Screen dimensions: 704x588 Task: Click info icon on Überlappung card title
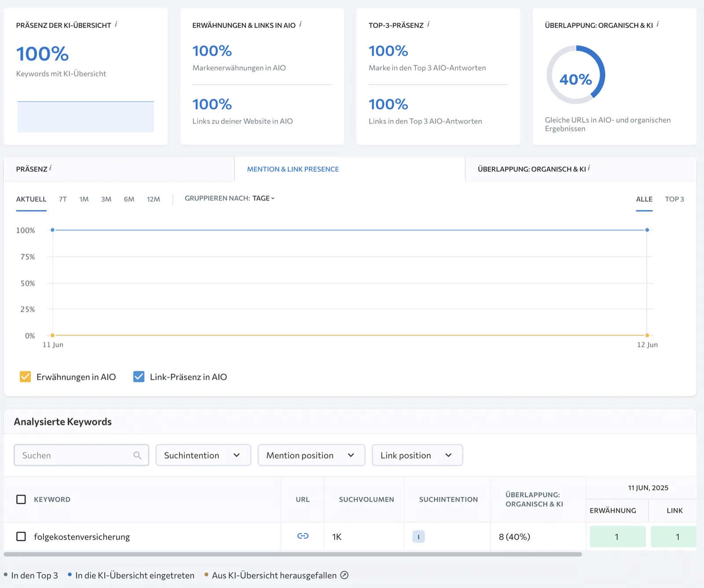[x=658, y=24]
